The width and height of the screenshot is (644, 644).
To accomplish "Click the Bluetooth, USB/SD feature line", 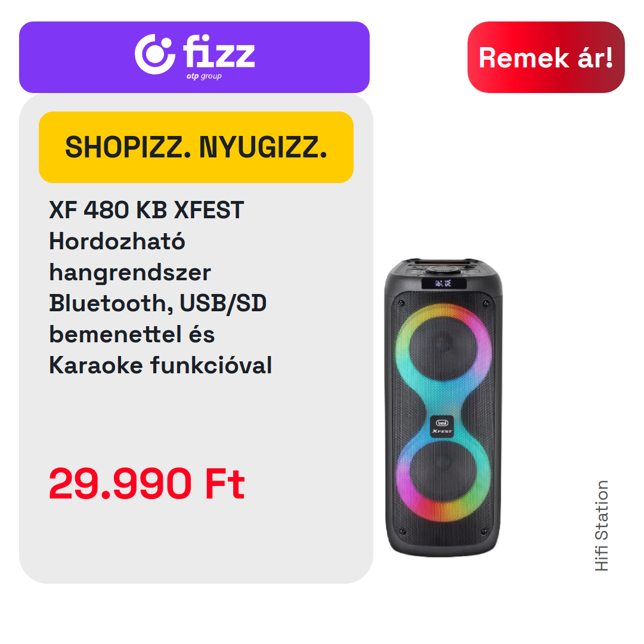I will (157, 303).
